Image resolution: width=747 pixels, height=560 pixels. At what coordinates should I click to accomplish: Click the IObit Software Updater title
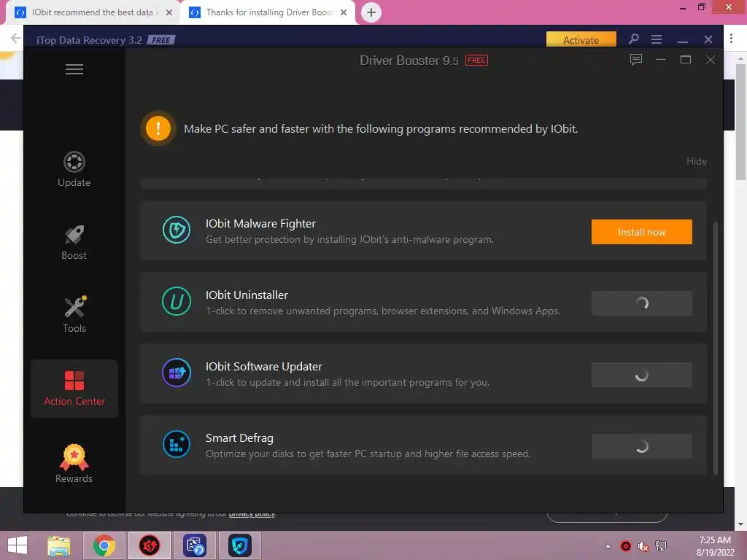pyautogui.click(x=264, y=366)
